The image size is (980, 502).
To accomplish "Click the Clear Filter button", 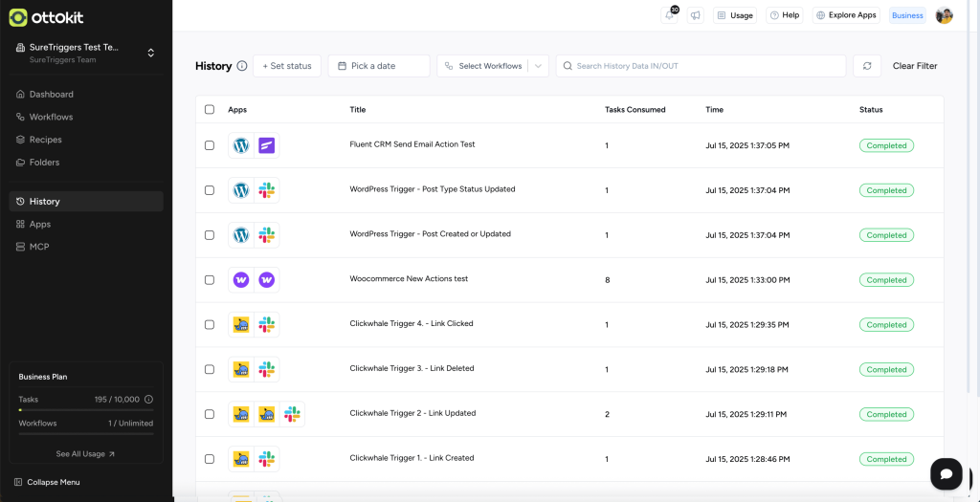I will click(x=914, y=66).
